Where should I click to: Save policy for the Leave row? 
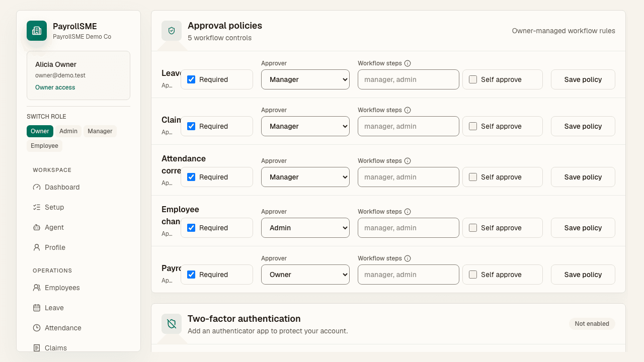point(583,79)
